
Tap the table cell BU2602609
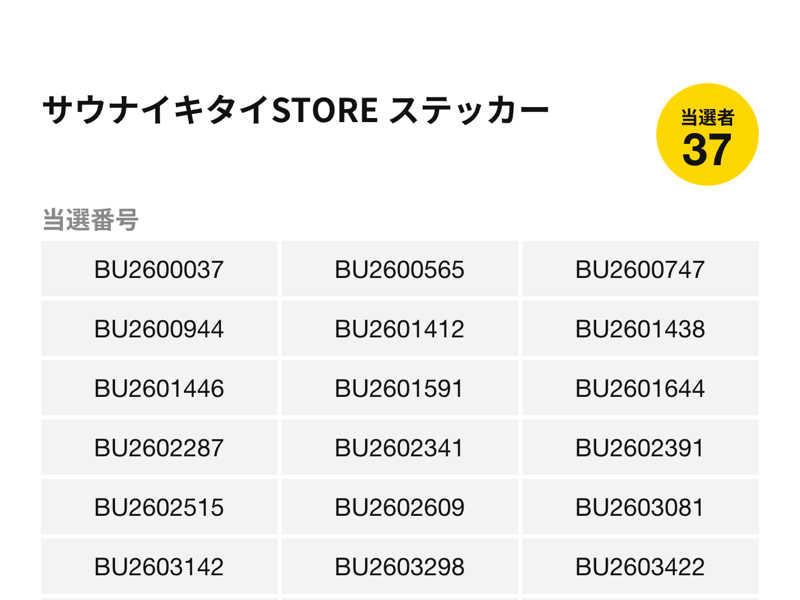(399, 507)
